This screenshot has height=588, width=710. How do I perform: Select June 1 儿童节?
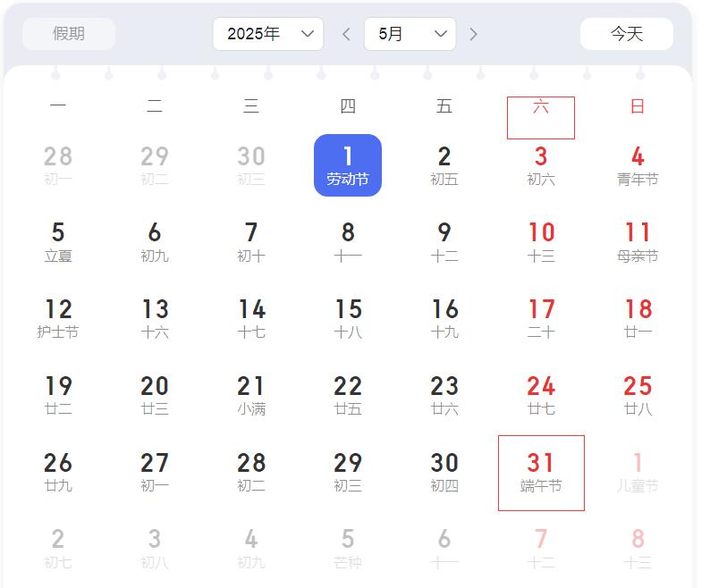(x=638, y=472)
